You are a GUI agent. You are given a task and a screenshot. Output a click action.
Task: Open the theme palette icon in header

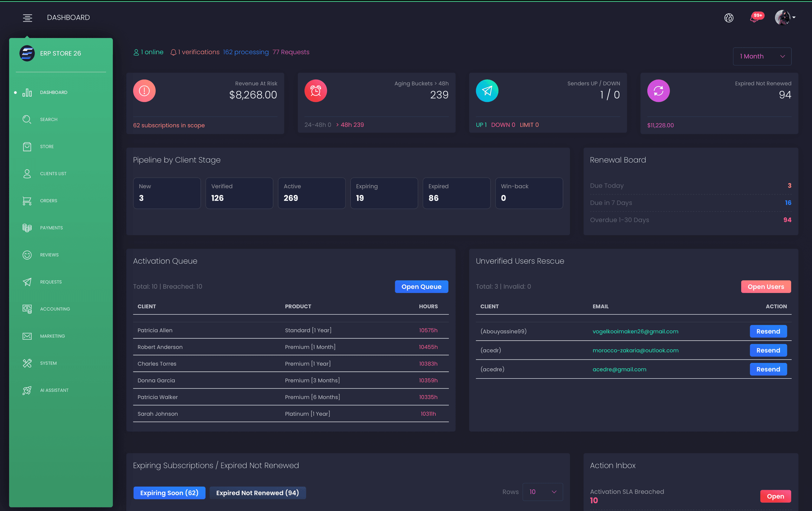click(729, 17)
